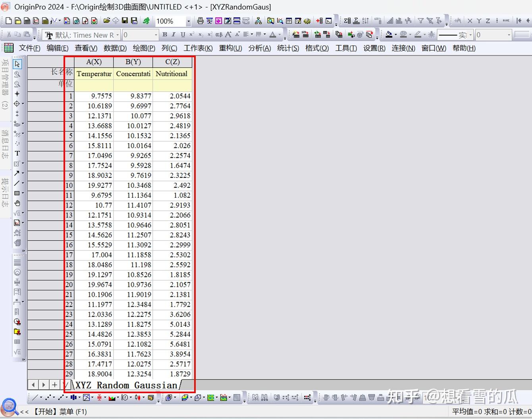Expand the line style dropdown
The height and width of the screenshot is (419, 532).
(470, 35)
